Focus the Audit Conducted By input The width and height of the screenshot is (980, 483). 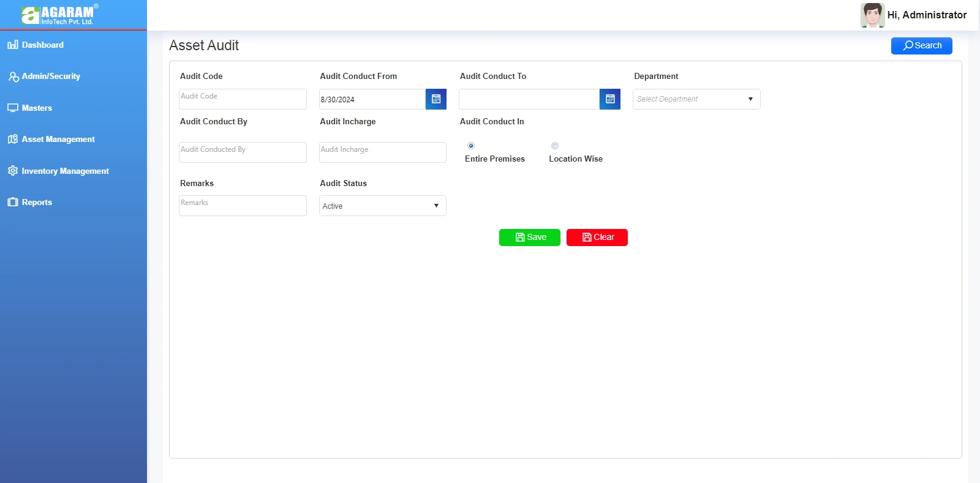tap(243, 152)
